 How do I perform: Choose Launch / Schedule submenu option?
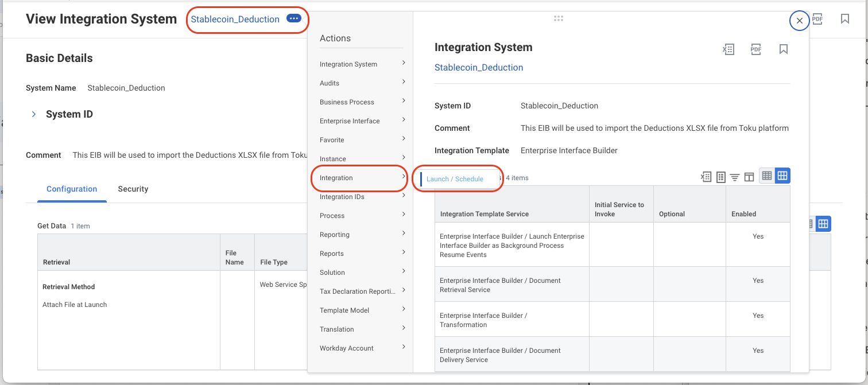pyautogui.click(x=455, y=179)
